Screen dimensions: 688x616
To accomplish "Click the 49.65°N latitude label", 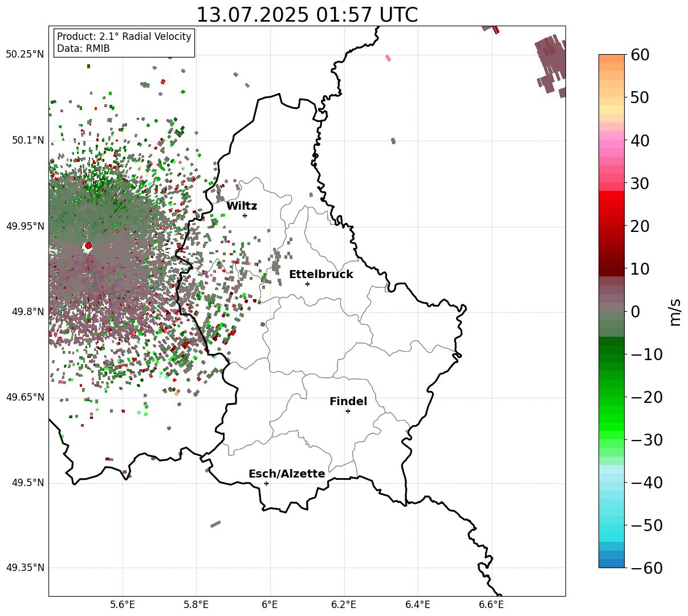I will tap(25, 397).
